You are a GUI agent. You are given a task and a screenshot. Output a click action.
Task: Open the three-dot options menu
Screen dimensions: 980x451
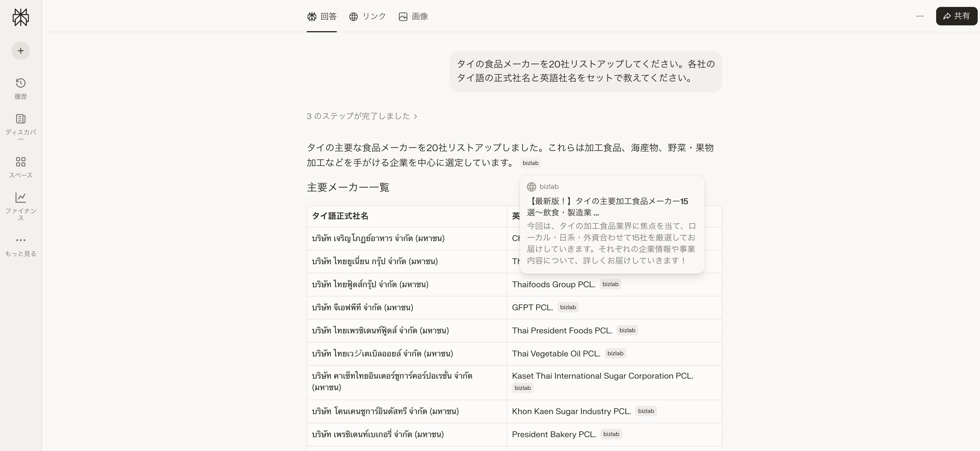[x=920, y=16]
